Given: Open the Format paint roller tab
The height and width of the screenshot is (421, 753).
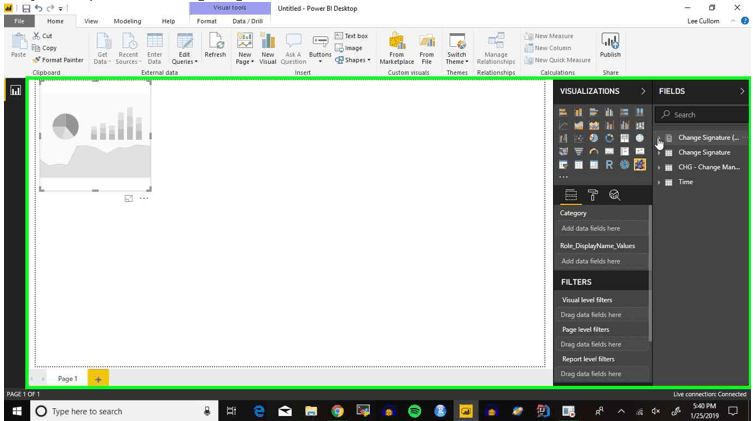Looking at the screenshot, I should [x=593, y=195].
